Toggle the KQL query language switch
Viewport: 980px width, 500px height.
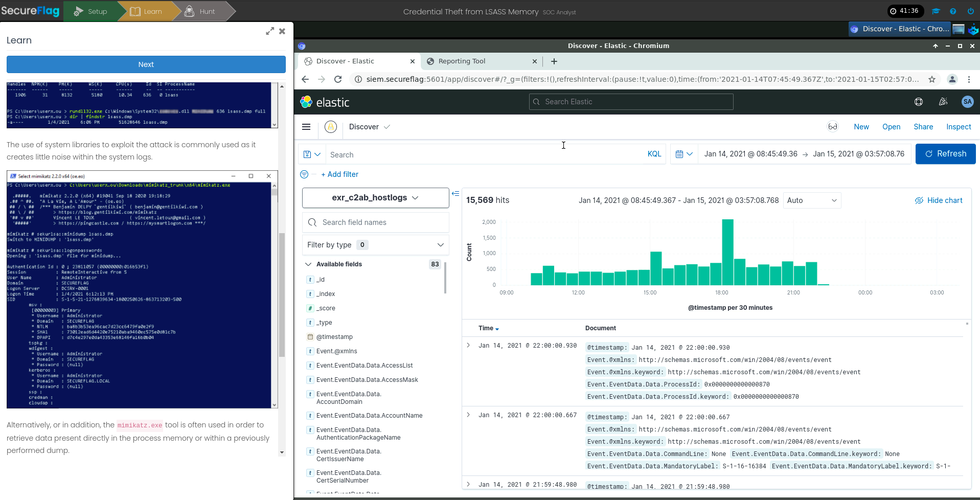654,154
